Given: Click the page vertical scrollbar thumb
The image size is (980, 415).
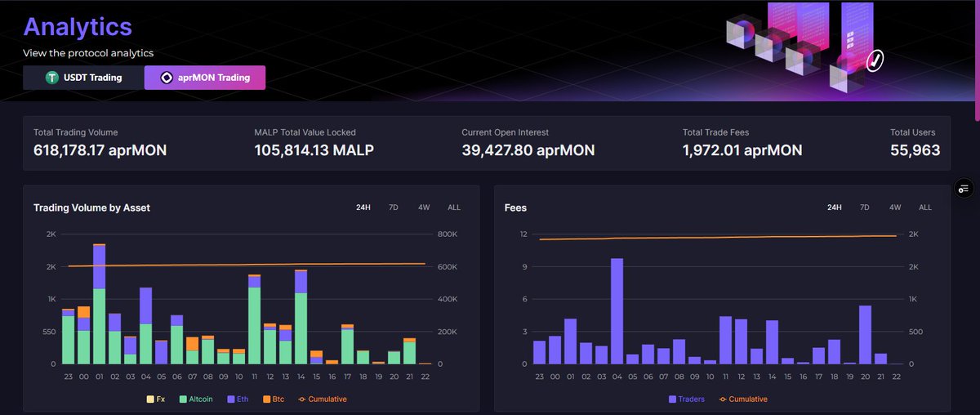Looking at the screenshot, I should pos(977,61).
